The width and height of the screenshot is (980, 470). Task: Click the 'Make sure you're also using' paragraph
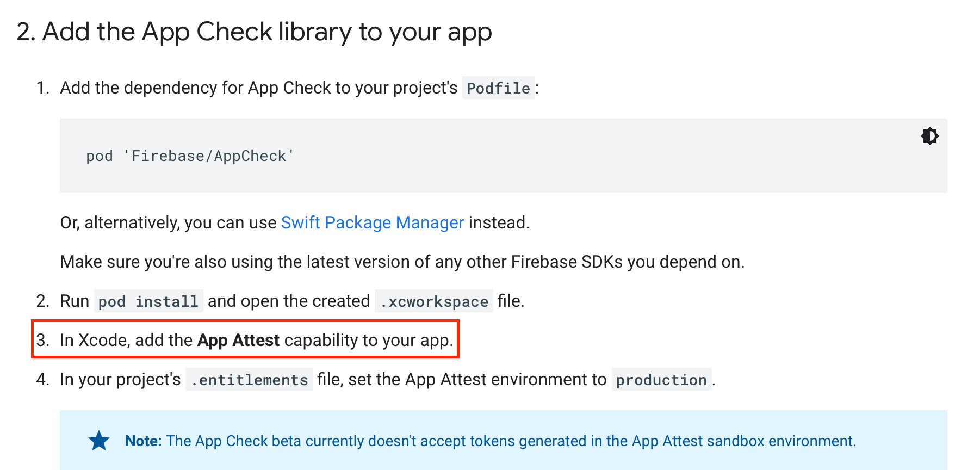(x=402, y=262)
